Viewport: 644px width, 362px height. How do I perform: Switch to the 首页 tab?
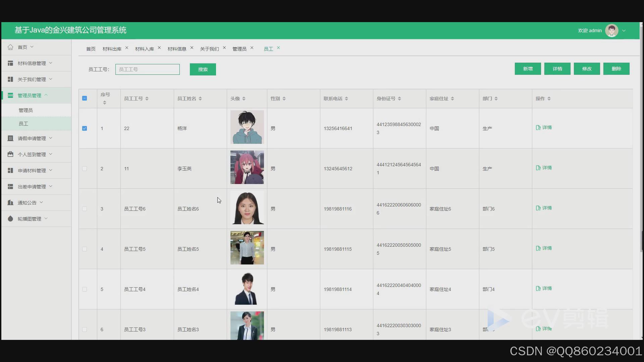(91, 49)
